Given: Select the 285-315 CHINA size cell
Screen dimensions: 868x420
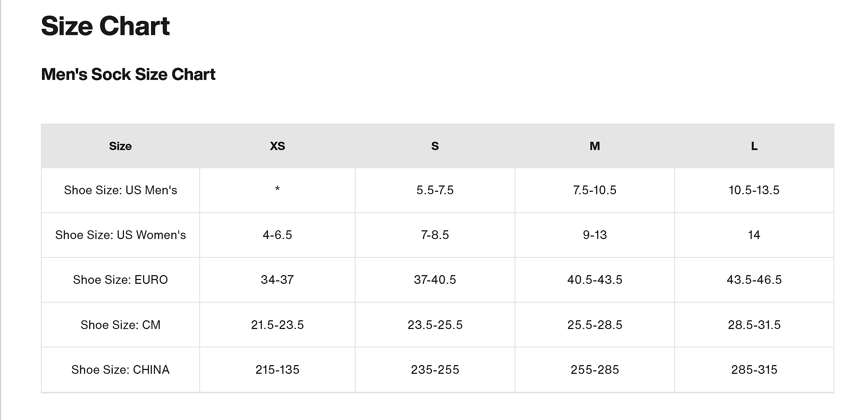Looking at the screenshot, I should (754, 370).
